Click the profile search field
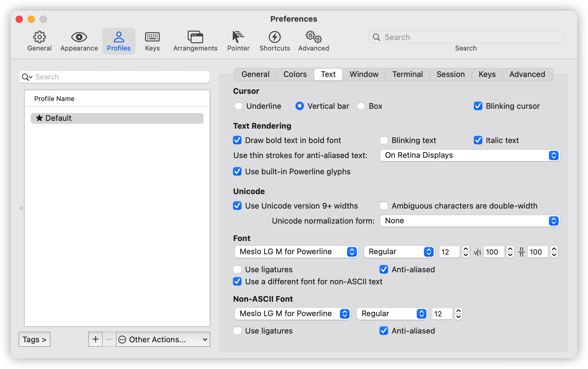Screen dimensions: 588x369 coord(120,77)
